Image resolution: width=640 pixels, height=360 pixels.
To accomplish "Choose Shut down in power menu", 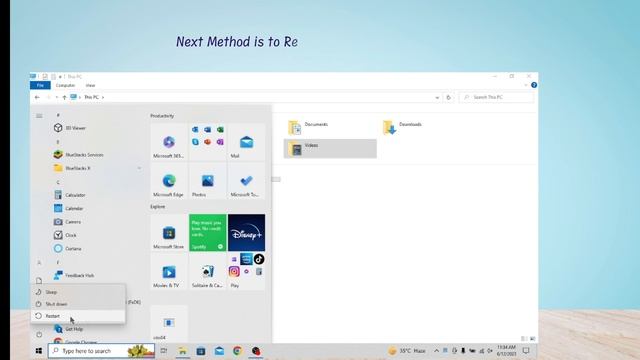I will [78, 304].
